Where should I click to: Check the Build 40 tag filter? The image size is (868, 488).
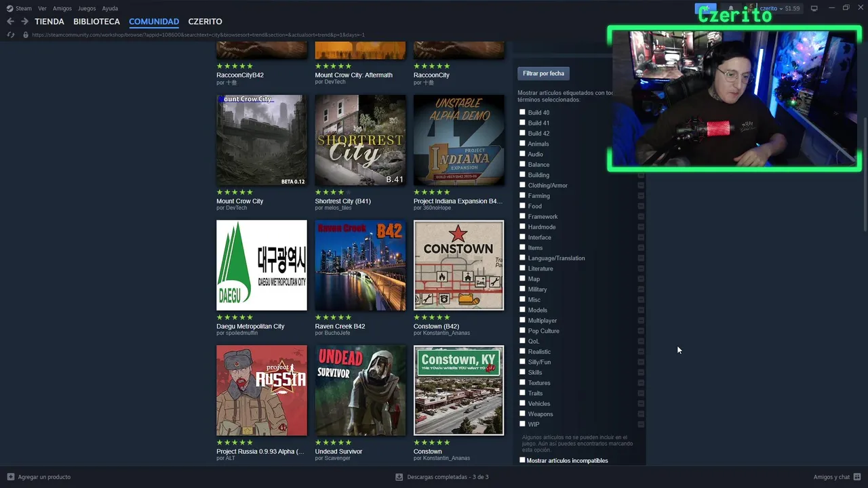point(522,113)
